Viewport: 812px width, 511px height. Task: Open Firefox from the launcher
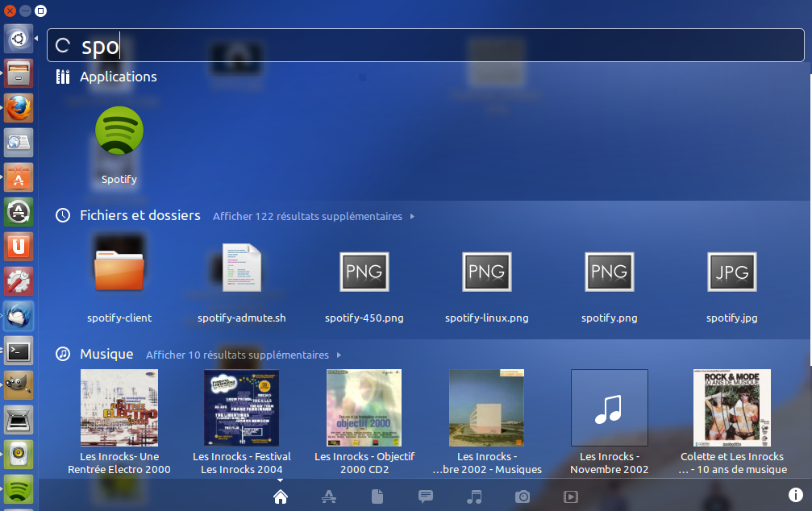[x=19, y=108]
